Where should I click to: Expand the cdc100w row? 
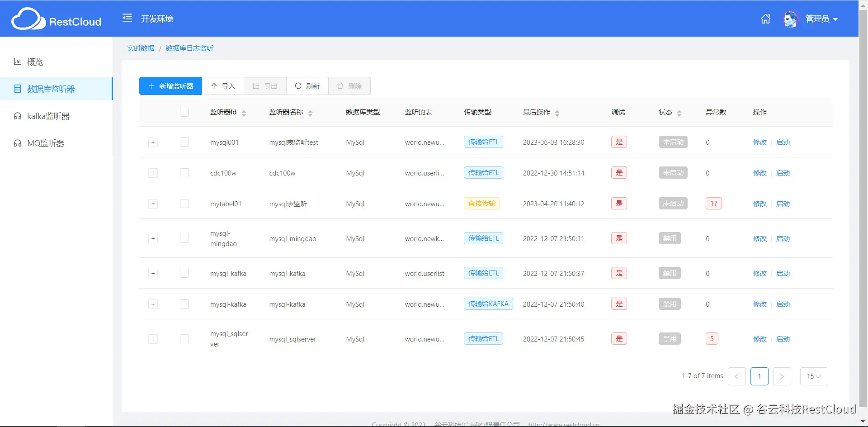pyautogui.click(x=153, y=173)
